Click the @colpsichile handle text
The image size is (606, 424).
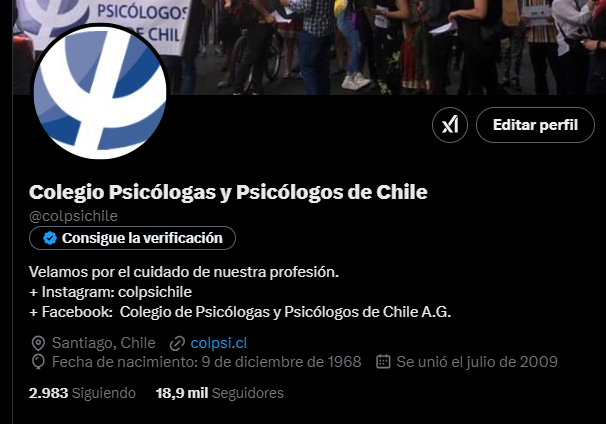click(73, 216)
